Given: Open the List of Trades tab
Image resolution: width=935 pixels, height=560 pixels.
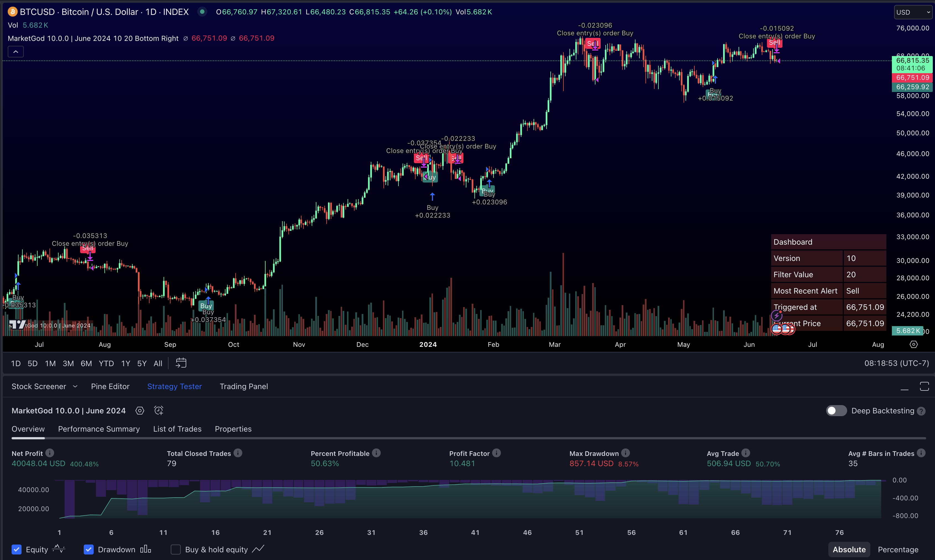Looking at the screenshot, I should [x=177, y=429].
